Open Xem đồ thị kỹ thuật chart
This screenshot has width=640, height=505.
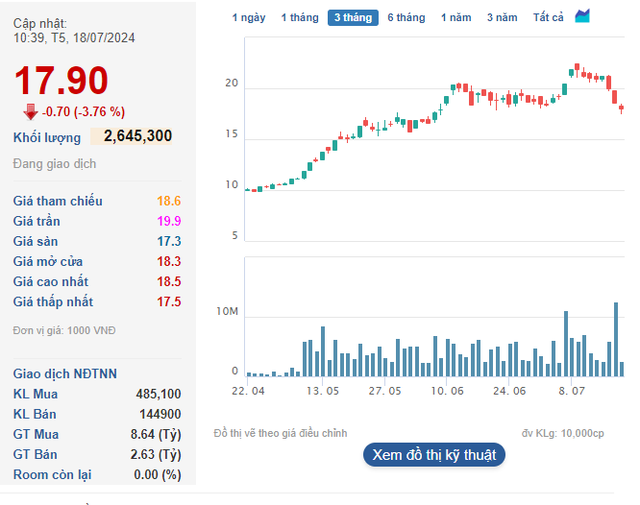(434, 455)
